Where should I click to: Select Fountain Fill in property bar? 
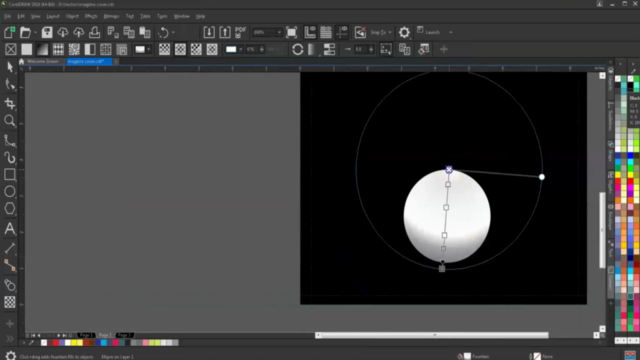click(x=42, y=49)
